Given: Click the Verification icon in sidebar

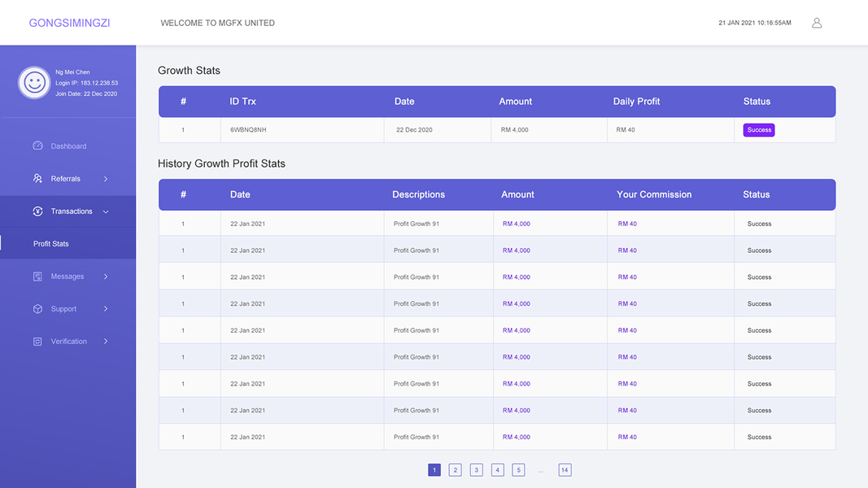Looking at the screenshot, I should coord(37,342).
